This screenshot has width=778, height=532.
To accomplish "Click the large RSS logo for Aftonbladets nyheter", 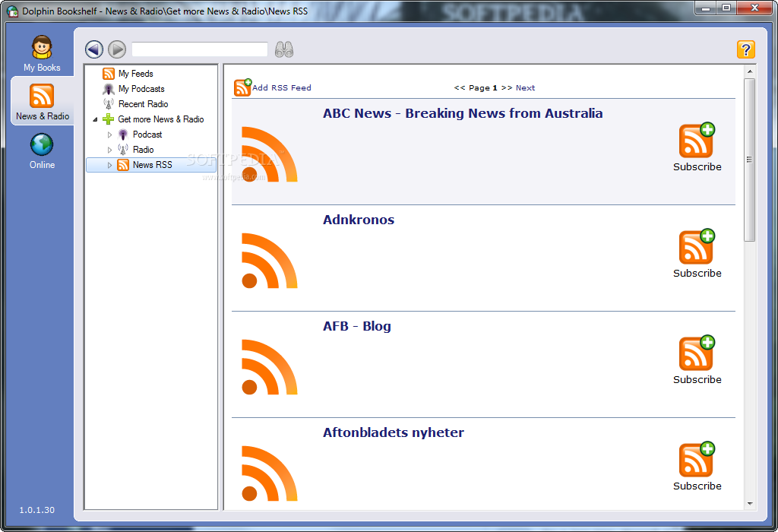I will click(x=270, y=473).
